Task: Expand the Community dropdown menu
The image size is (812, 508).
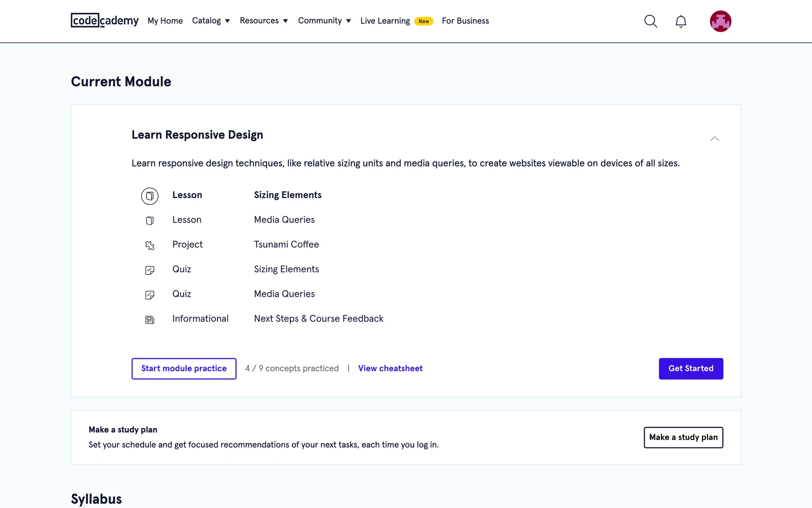Action: [324, 21]
